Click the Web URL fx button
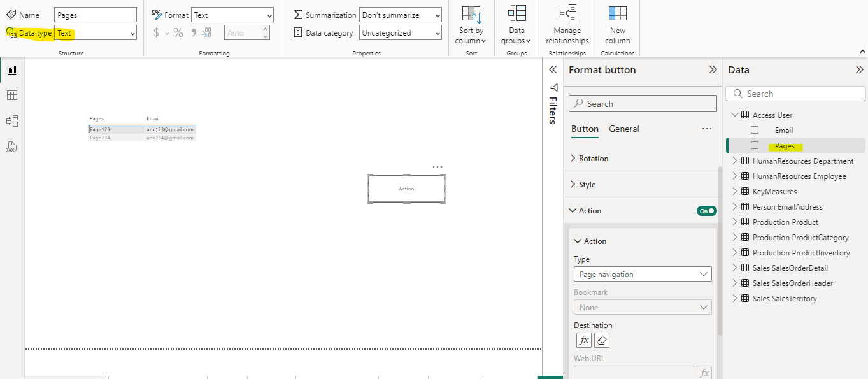The image size is (868, 379). 704,373
